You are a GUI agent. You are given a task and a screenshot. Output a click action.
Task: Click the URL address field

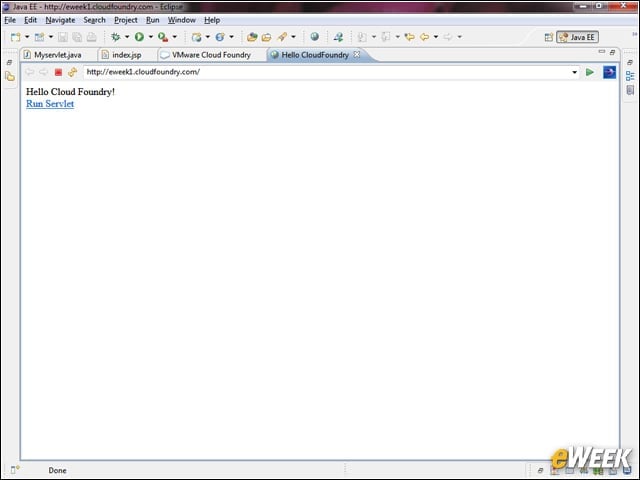point(327,72)
